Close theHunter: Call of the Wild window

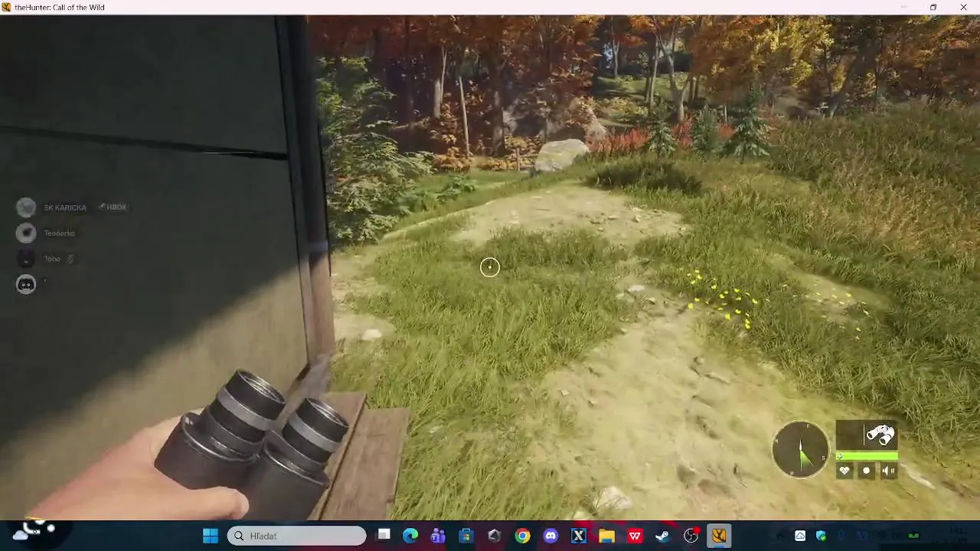pyautogui.click(x=963, y=7)
